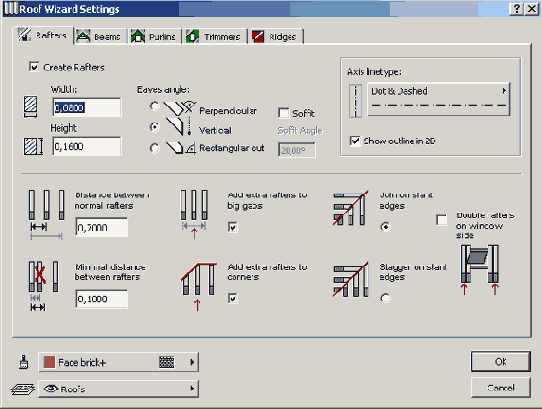Click the Roof Wizard title bar icon

point(11,9)
